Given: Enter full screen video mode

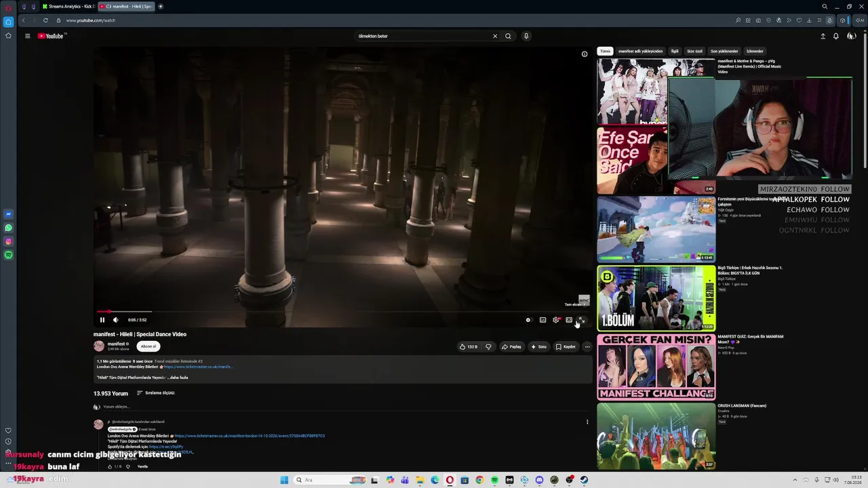Looking at the screenshot, I should click(581, 320).
